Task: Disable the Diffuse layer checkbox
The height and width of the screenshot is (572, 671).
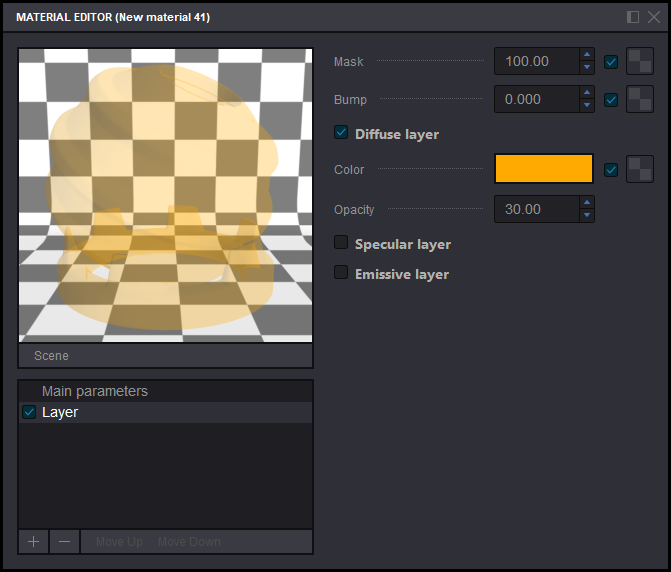Action: [341, 133]
